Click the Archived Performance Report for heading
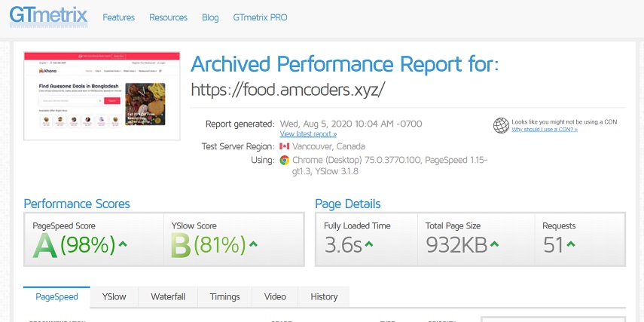The width and height of the screenshot is (644, 322). [345, 64]
